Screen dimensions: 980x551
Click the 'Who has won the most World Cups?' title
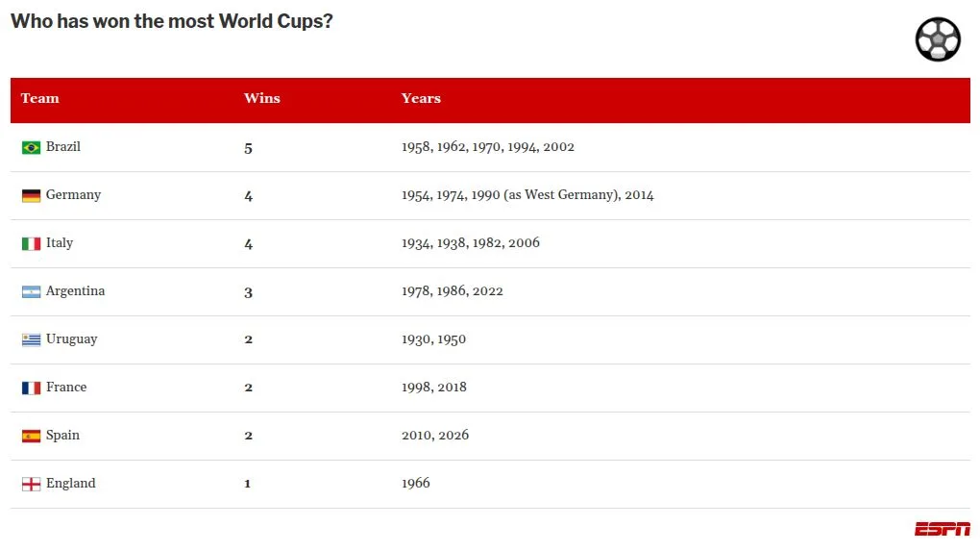172,21
